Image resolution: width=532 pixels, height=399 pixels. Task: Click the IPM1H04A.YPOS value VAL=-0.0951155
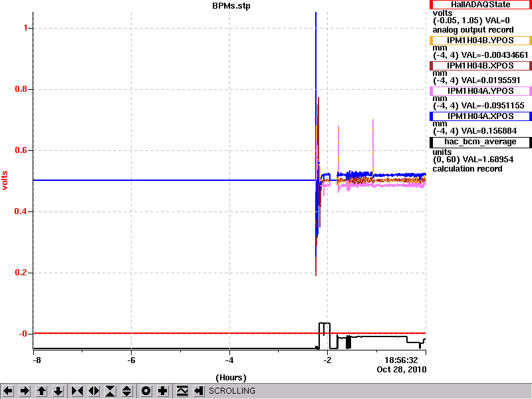[x=493, y=106]
